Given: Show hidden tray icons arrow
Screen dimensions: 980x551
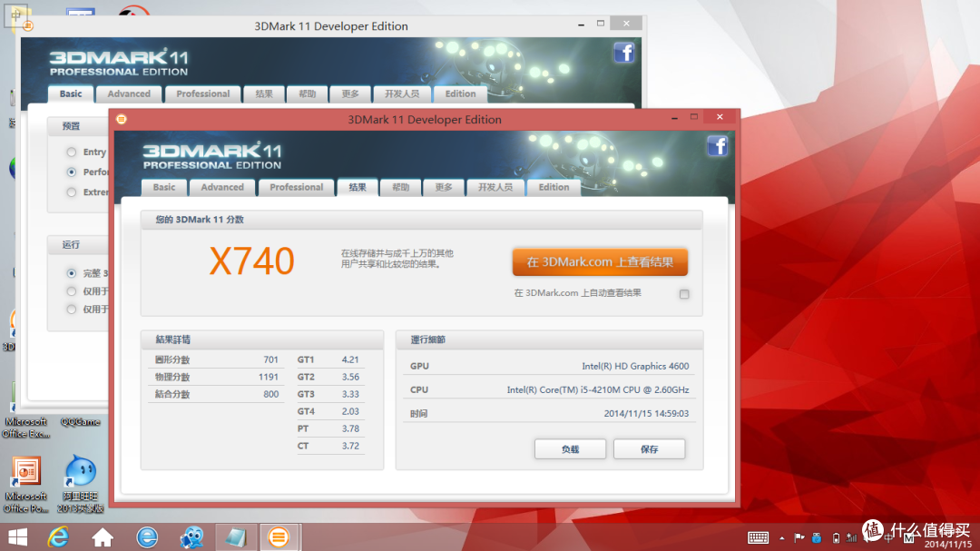Looking at the screenshot, I should click(x=782, y=538).
